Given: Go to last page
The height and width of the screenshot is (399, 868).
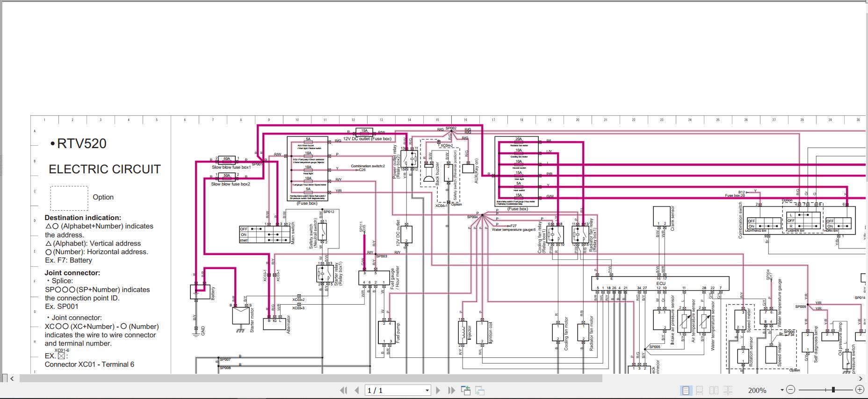Looking at the screenshot, I should tap(451, 390).
